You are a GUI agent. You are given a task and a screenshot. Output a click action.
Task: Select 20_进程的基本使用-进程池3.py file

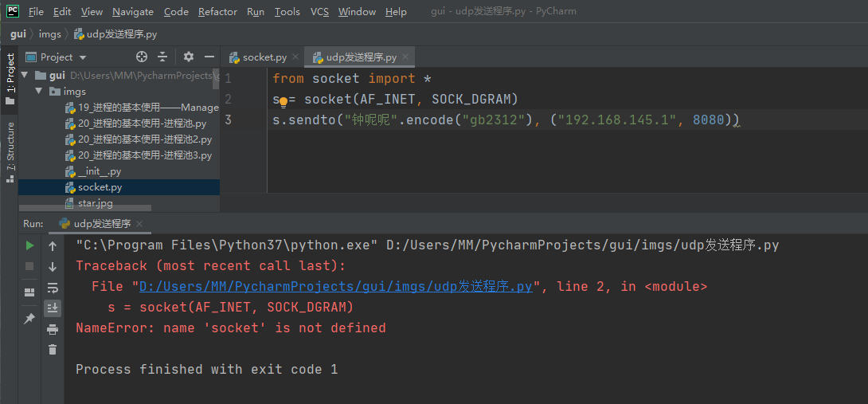point(139,155)
